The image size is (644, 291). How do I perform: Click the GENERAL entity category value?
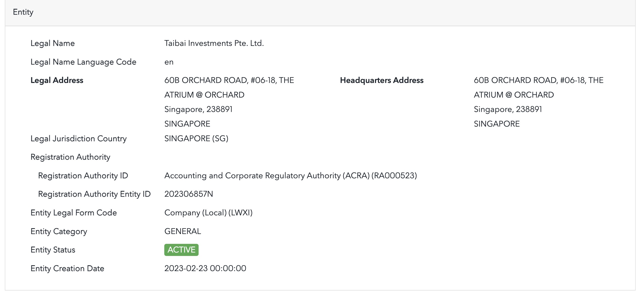pos(182,231)
